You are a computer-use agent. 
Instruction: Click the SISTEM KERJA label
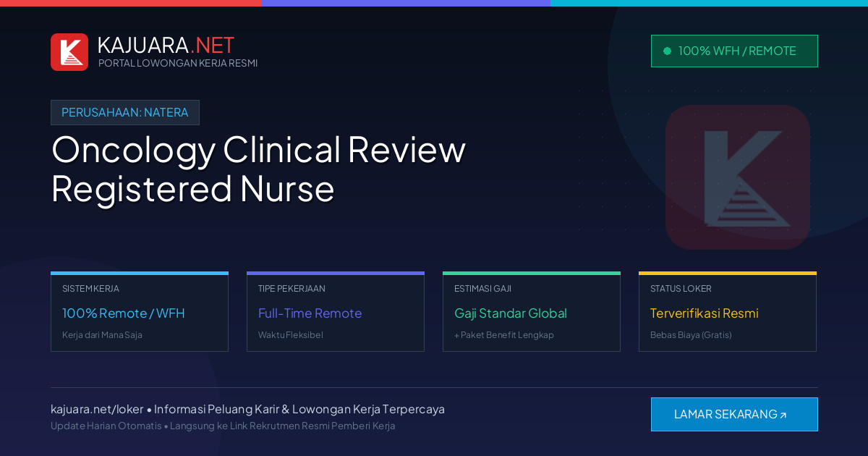click(x=90, y=289)
